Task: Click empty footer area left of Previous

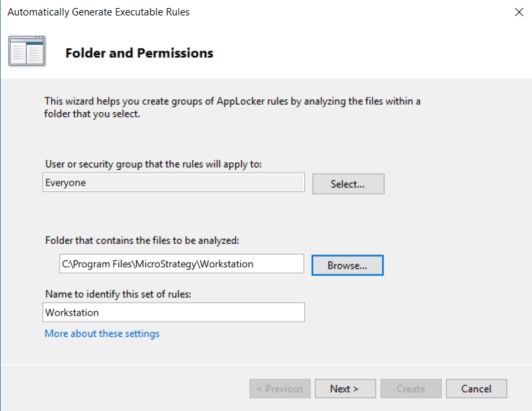Action: (121, 389)
